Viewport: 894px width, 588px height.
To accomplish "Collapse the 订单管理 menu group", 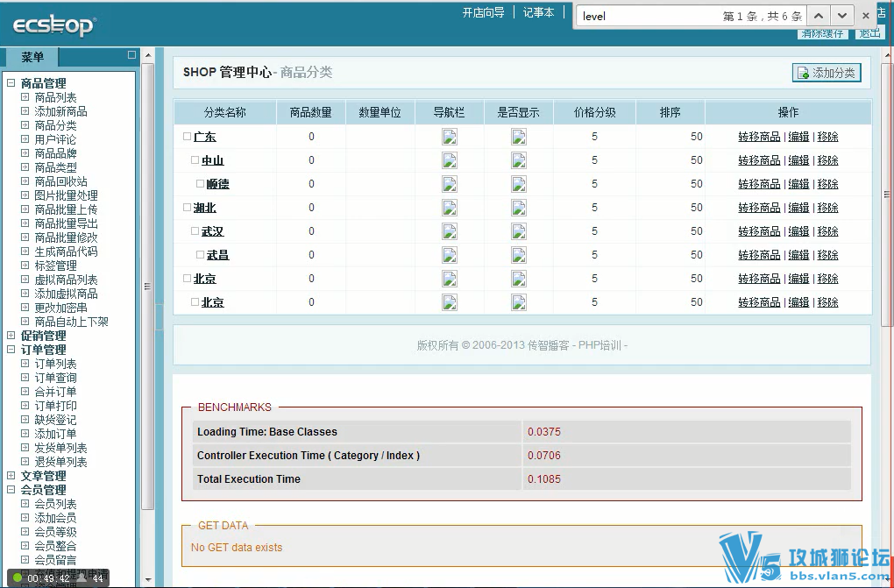I will 11,350.
